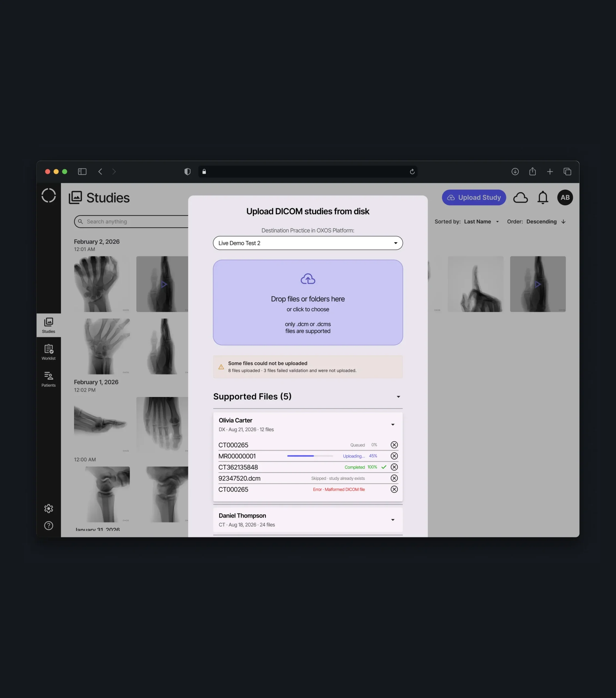Click the Search anything field
This screenshot has height=698, width=616.
131,222
